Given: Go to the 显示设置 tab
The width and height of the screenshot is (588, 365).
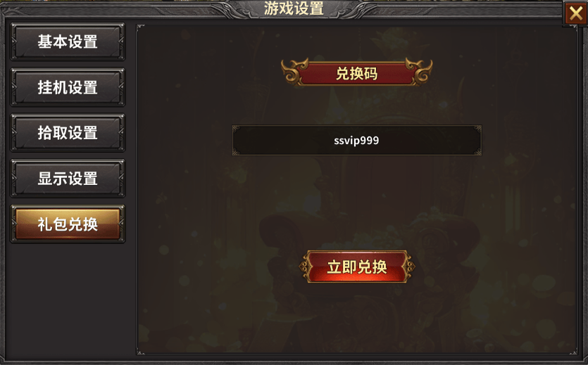Looking at the screenshot, I should [x=68, y=178].
